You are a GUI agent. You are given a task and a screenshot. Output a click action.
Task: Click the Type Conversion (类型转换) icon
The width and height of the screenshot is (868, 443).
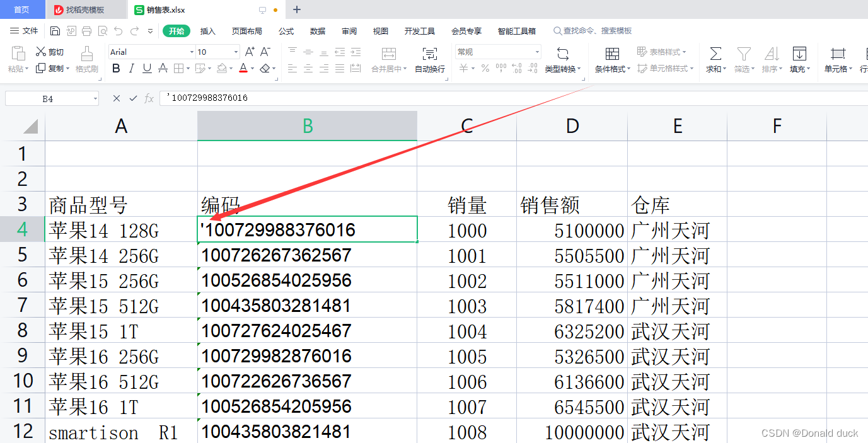(x=562, y=54)
